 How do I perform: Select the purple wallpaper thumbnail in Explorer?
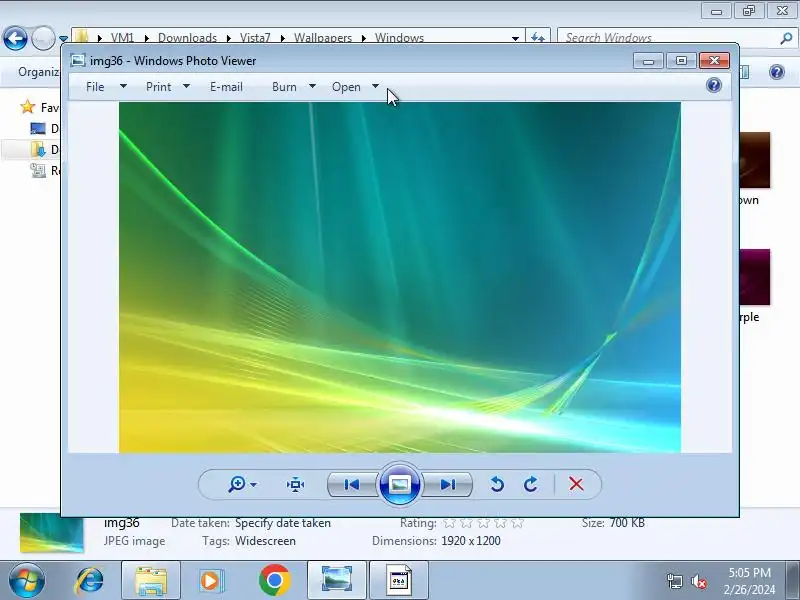(x=755, y=277)
